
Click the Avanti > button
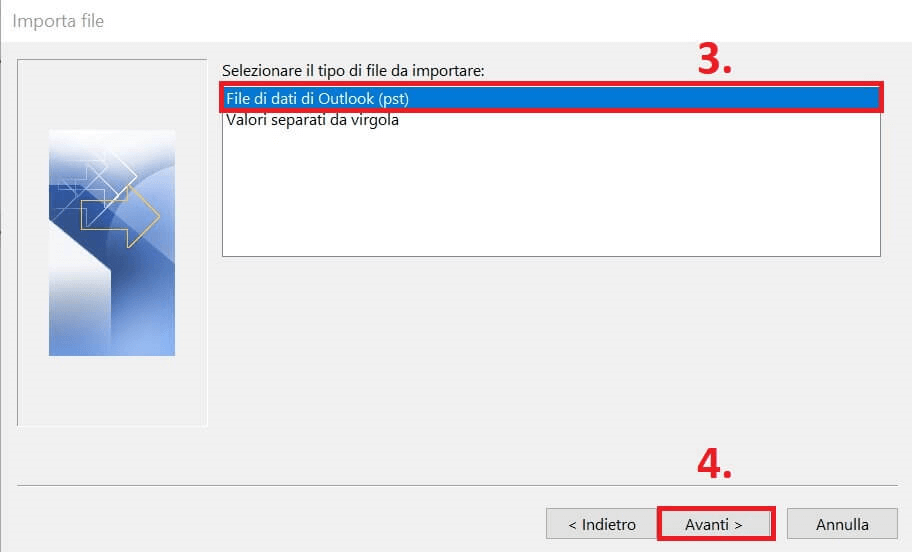(x=715, y=524)
